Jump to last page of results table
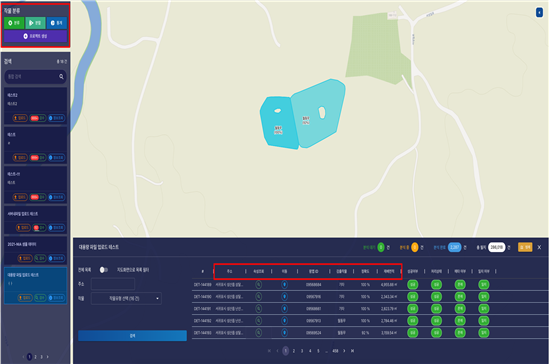Image resolution: width=549 pixels, height=364 pixels. (x=352, y=351)
